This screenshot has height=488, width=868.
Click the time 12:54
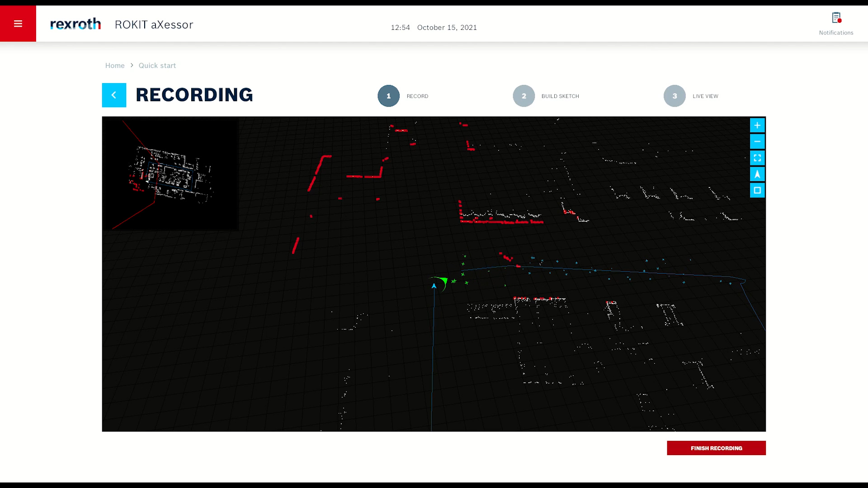(x=400, y=28)
